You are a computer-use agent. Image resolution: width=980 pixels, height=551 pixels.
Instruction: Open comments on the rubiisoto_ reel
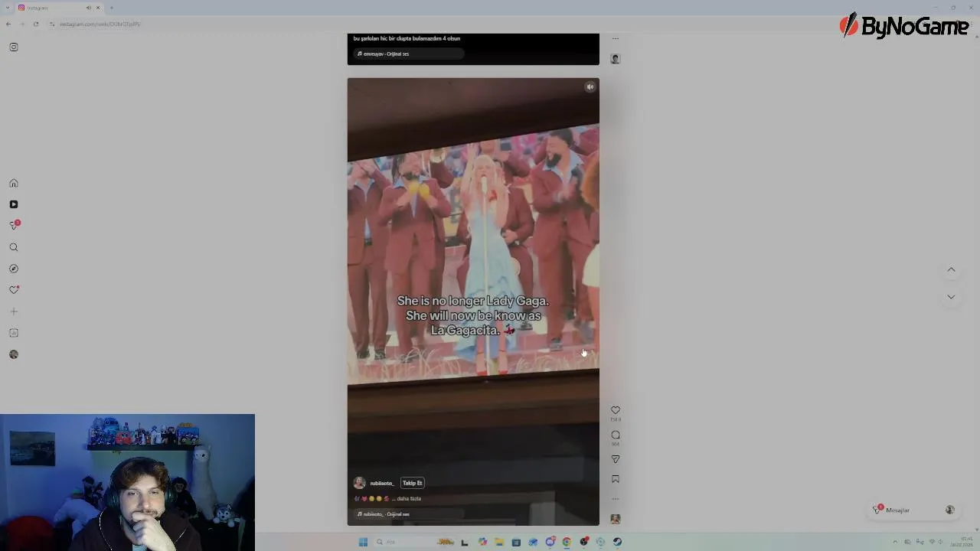click(x=616, y=435)
